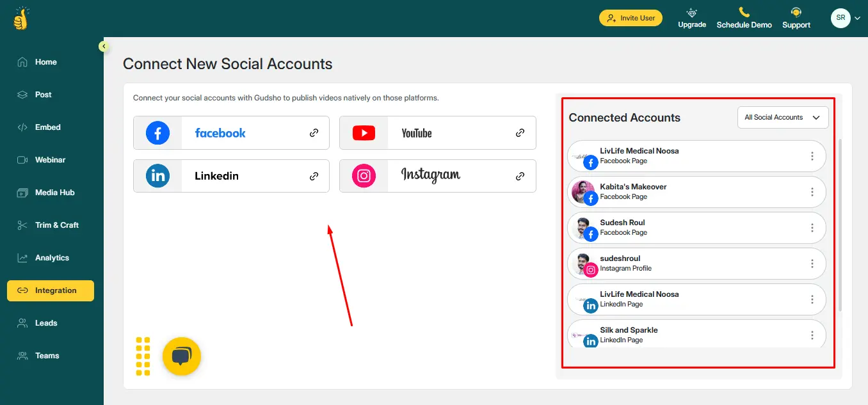This screenshot has width=868, height=405.
Task: Connect LinkedIn via its link icon
Action: pos(314,176)
